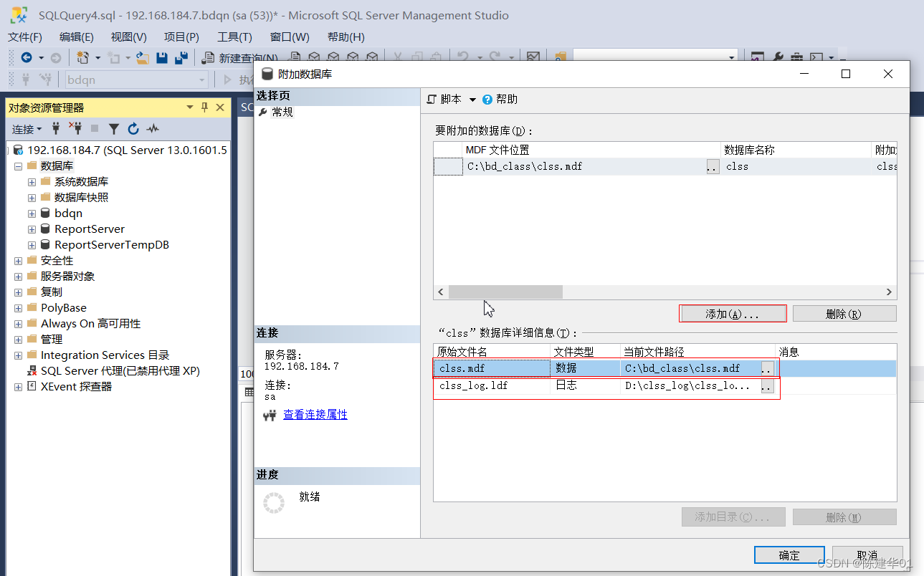This screenshot has height=576, width=924.
Task: Open the 帮助(H) menu
Action: [x=346, y=37]
